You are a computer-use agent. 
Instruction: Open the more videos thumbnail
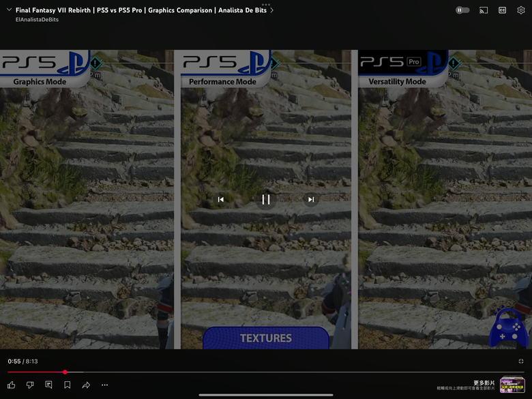click(x=512, y=385)
